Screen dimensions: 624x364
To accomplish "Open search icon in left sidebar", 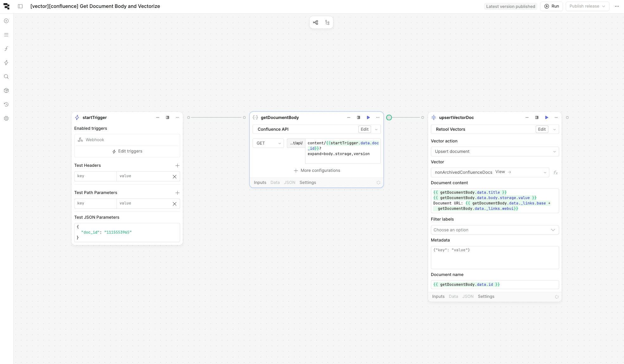I will pyautogui.click(x=6, y=77).
